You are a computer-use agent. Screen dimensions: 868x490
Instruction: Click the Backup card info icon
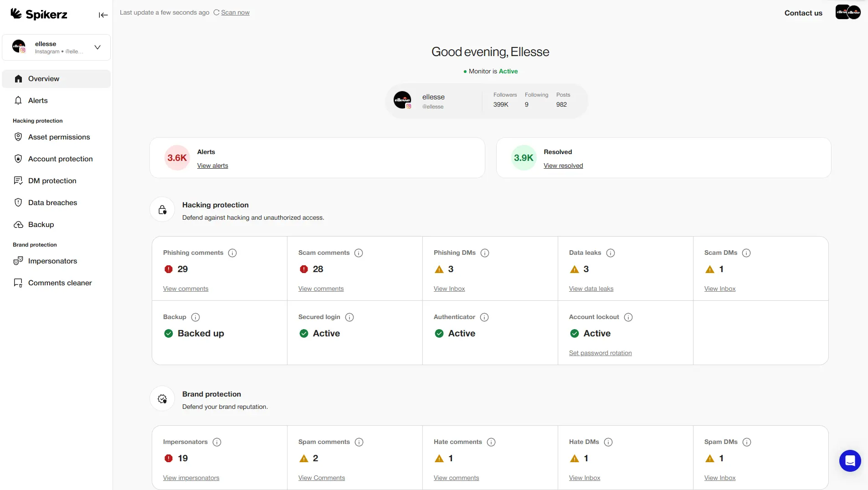(195, 317)
